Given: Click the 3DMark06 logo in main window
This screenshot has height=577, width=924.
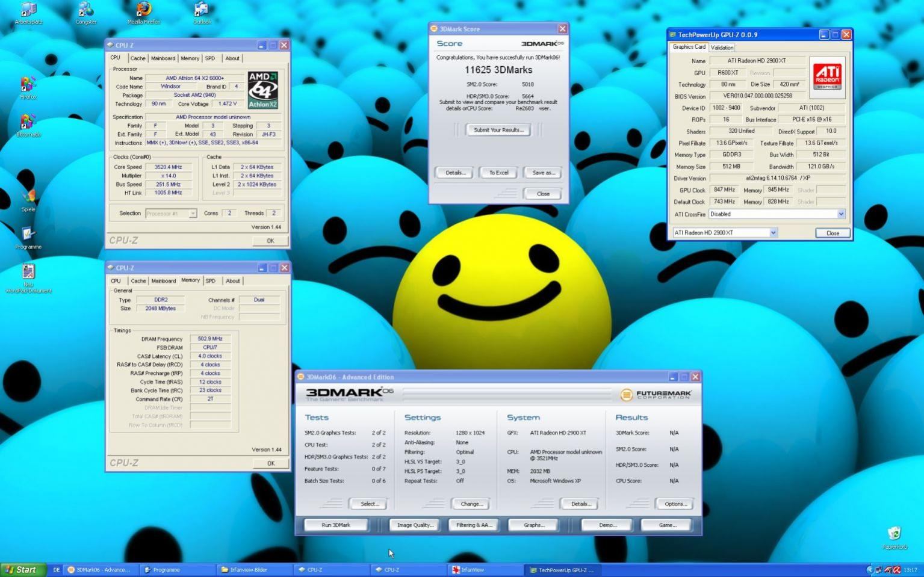Looking at the screenshot, I should click(x=350, y=394).
